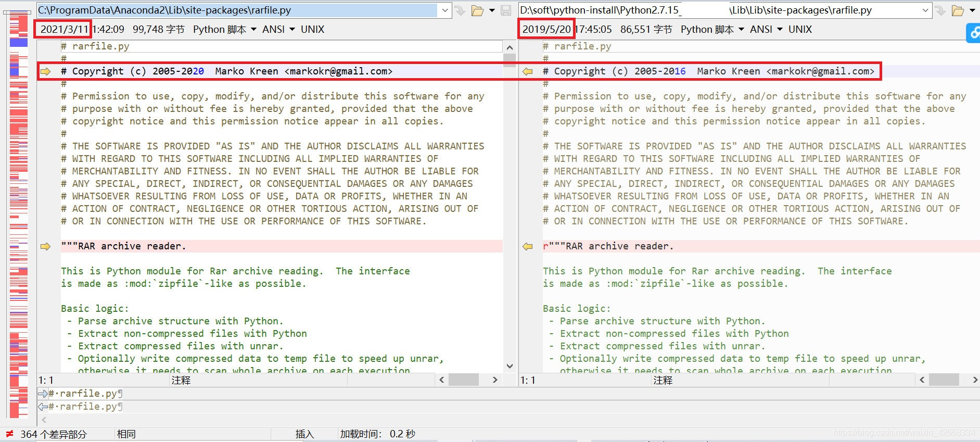Click the red not-equal icon in status bar
Screen dimensions: 980x442
[9, 434]
